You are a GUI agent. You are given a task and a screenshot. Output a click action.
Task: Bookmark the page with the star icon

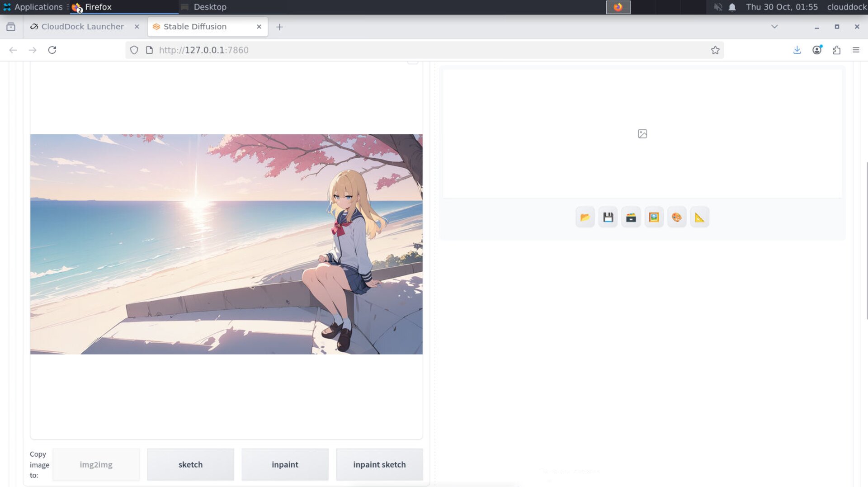[x=716, y=50]
